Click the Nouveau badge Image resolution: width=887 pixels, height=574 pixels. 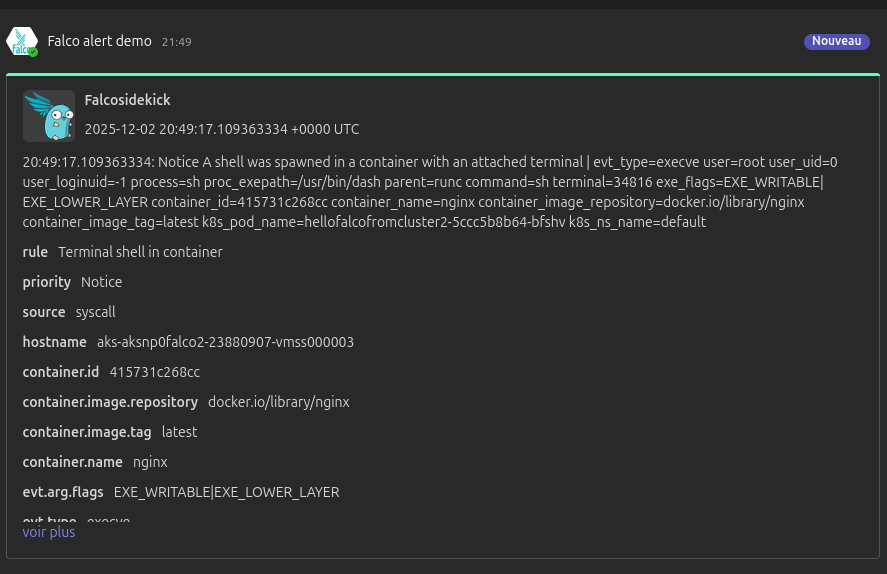(x=836, y=41)
